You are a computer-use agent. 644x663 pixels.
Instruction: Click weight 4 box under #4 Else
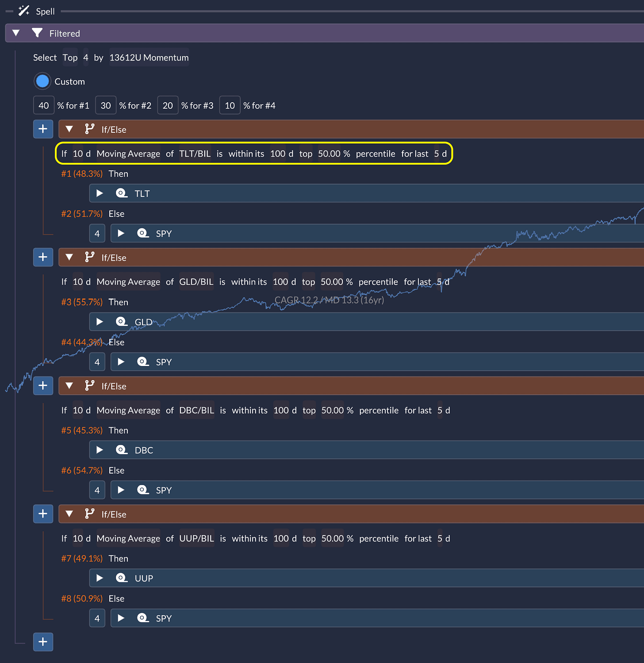pyautogui.click(x=97, y=362)
